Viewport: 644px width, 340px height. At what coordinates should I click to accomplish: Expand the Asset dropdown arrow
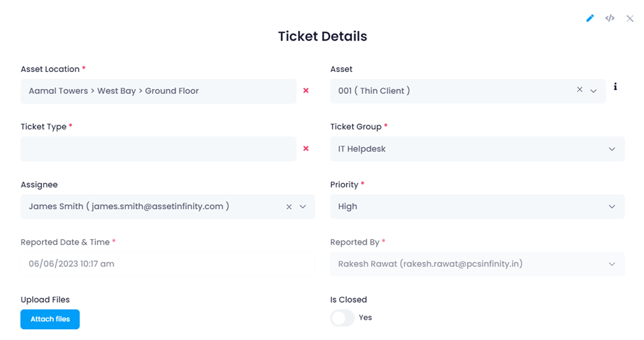click(594, 90)
